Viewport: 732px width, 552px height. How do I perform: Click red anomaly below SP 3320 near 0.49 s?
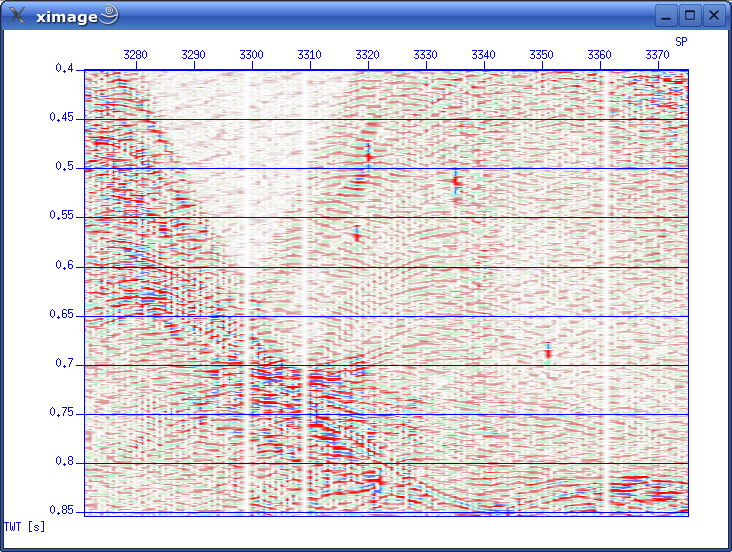[x=368, y=156]
